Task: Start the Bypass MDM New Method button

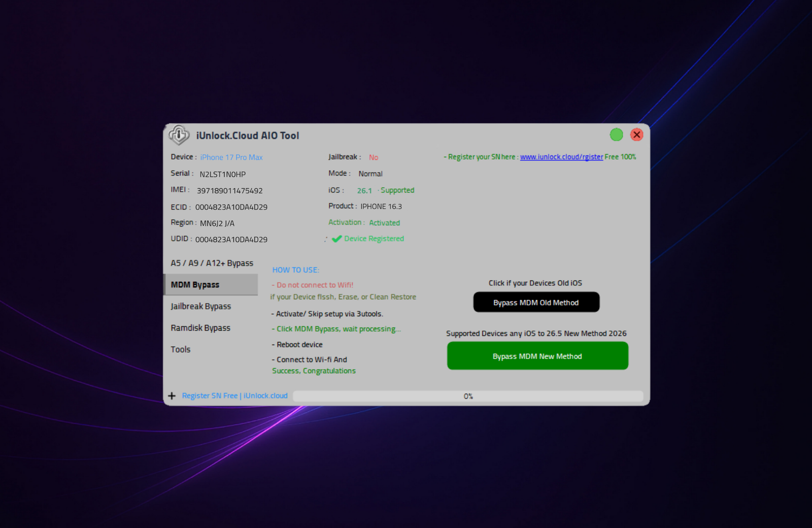Action: [537, 356]
